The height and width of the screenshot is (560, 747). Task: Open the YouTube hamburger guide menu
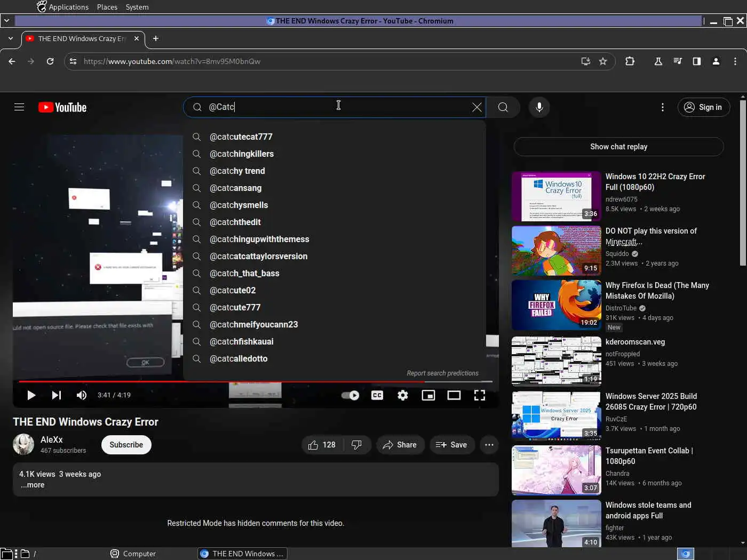tap(19, 107)
